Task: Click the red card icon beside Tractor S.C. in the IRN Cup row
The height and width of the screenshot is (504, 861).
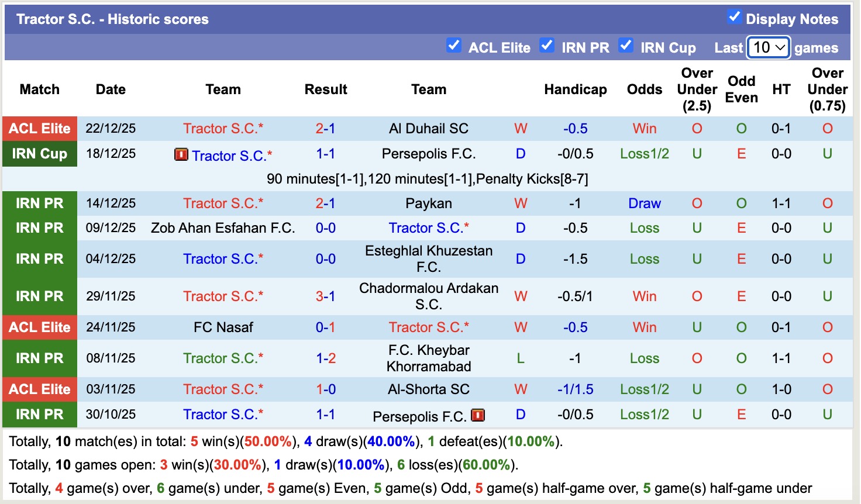Action: coord(181,155)
